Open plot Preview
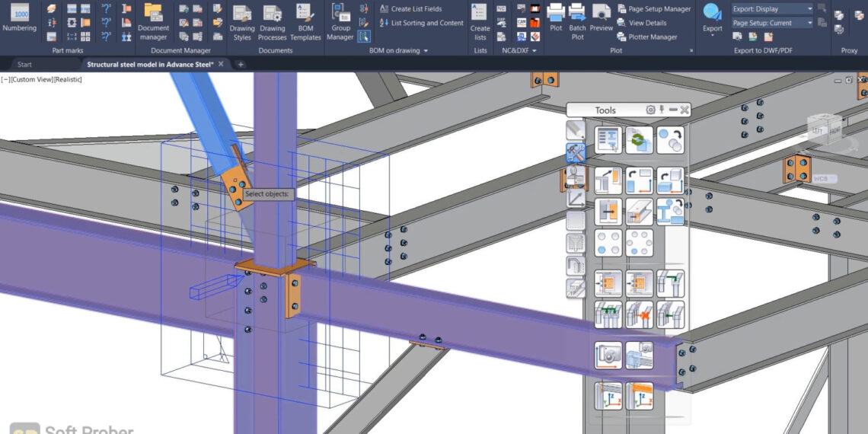Screen dimensions: 868x434 coord(602,18)
